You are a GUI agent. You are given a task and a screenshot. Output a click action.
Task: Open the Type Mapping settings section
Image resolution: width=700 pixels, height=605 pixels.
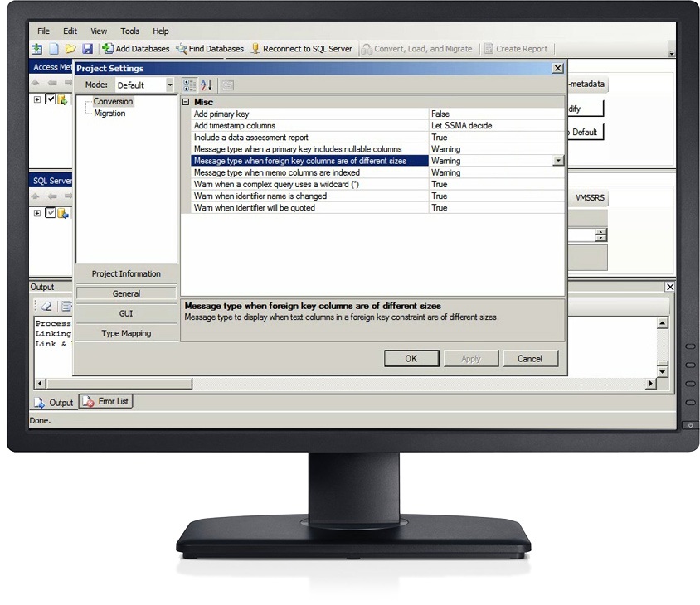pyautogui.click(x=126, y=333)
